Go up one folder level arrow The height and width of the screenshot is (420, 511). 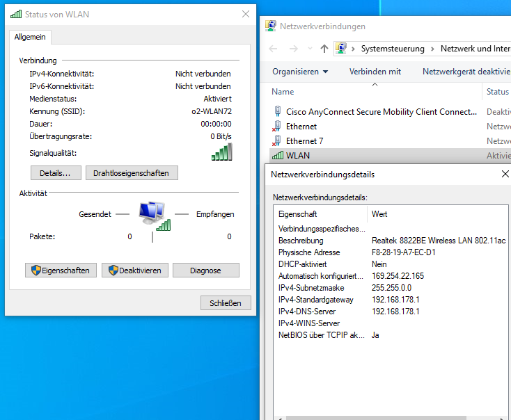324,49
